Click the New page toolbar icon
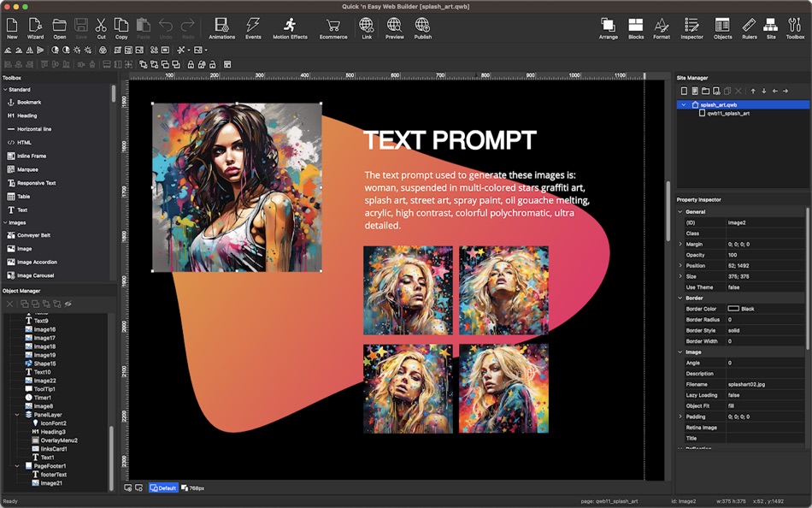 (x=12, y=28)
